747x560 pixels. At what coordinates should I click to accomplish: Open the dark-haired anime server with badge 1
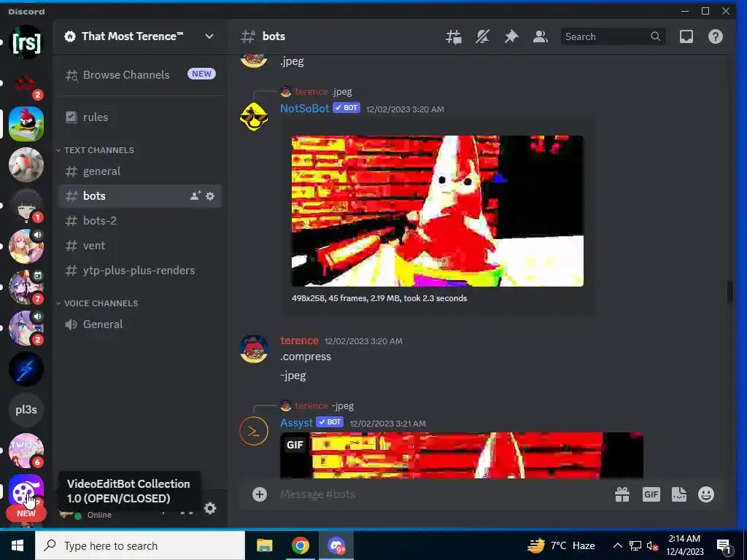(x=26, y=206)
